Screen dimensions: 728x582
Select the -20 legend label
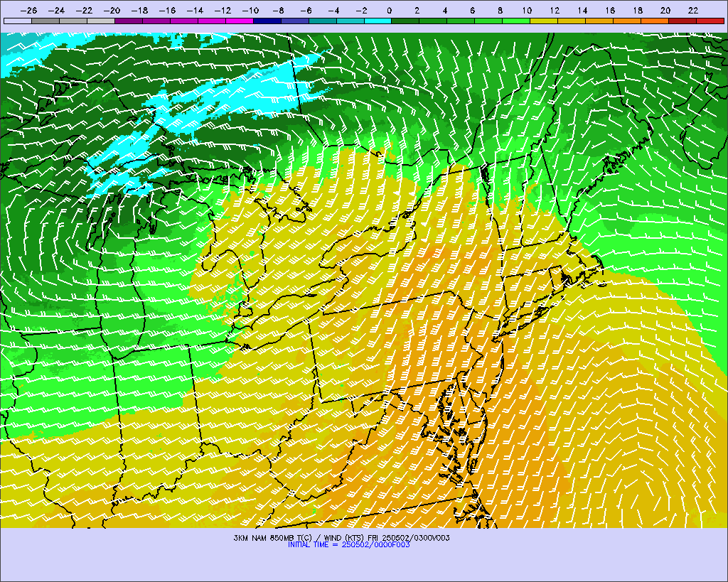(112, 10)
